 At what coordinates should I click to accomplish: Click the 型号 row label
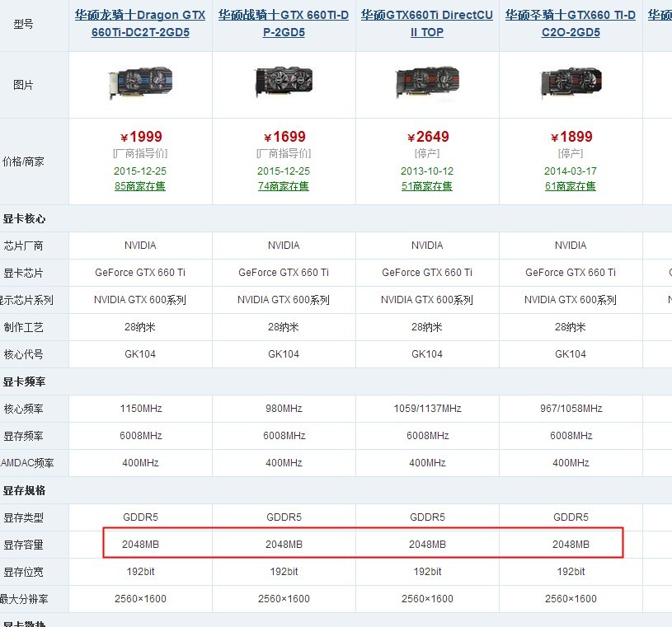click(23, 24)
